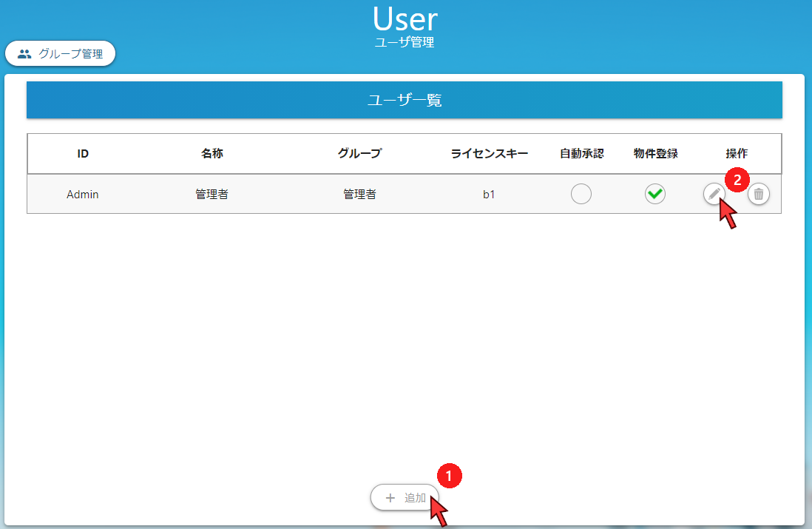The image size is (812, 529).
Task: Click the license key b1 link
Action: [490, 194]
